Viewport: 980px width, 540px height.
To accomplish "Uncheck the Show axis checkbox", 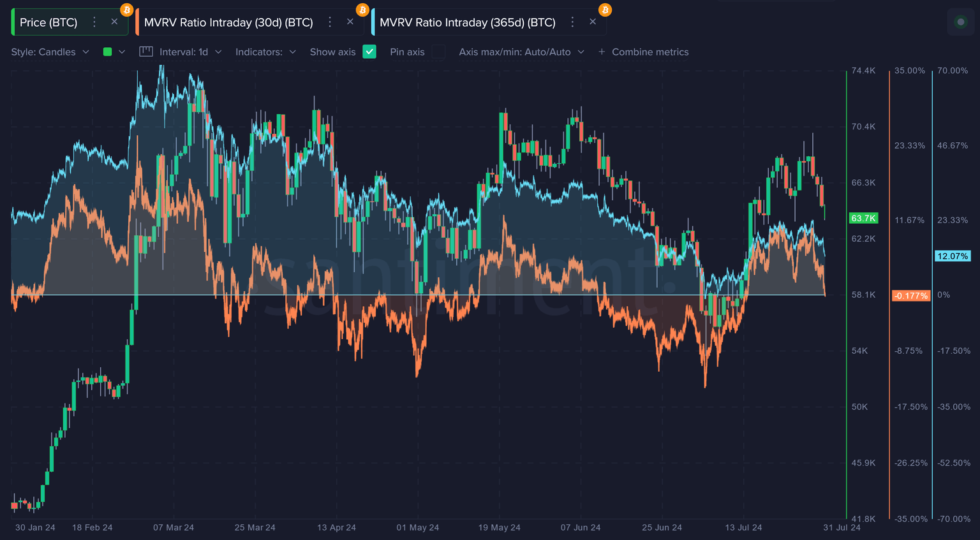I will [x=369, y=52].
